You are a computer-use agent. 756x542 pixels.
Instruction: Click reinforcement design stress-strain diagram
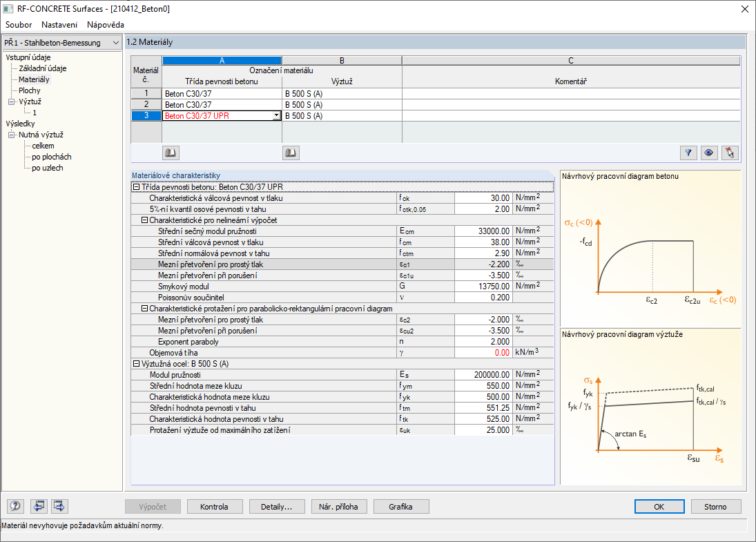(x=650, y=407)
